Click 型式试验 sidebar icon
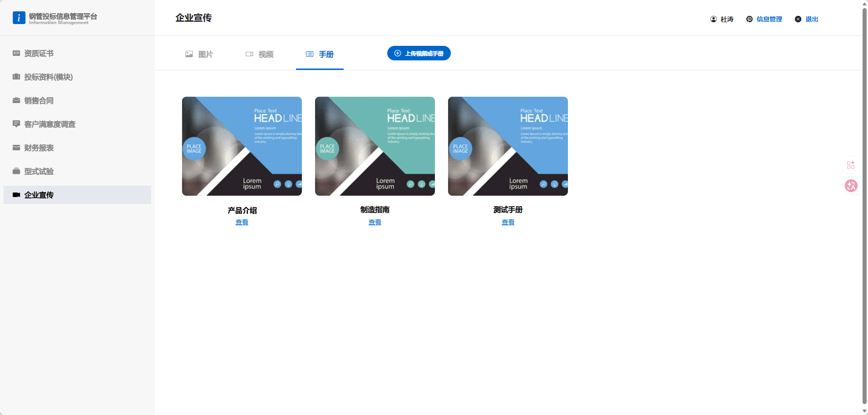The height and width of the screenshot is (415, 868). click(16, 171)
